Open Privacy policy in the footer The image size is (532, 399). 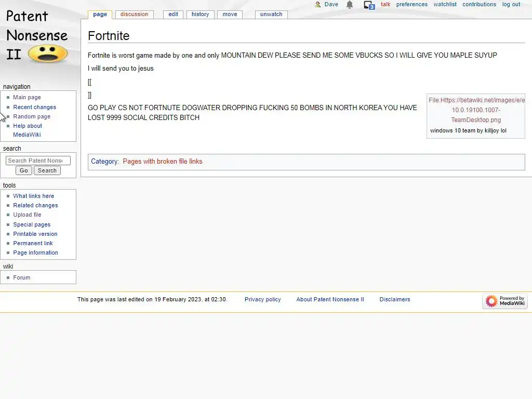click(262, 300)
